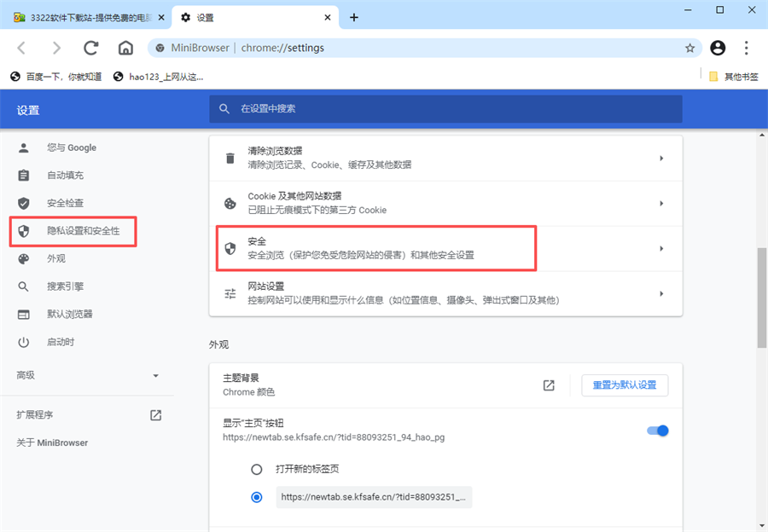This screenshot has width=768, height=532.
Task: Click the bookmark star in address bar
Action: pyautogui.click(x=690, y=49)
